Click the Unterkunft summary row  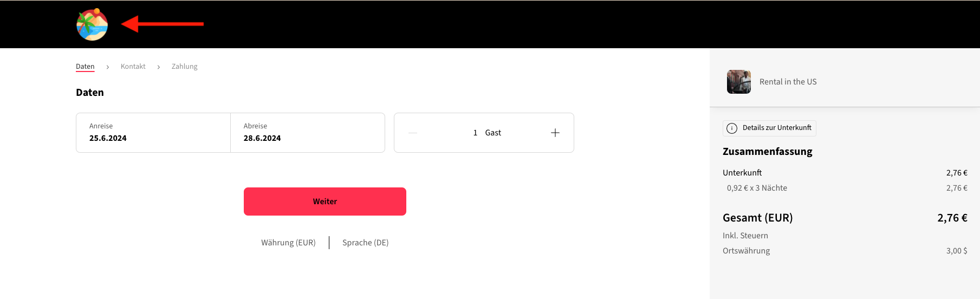(x=845, y=173)
